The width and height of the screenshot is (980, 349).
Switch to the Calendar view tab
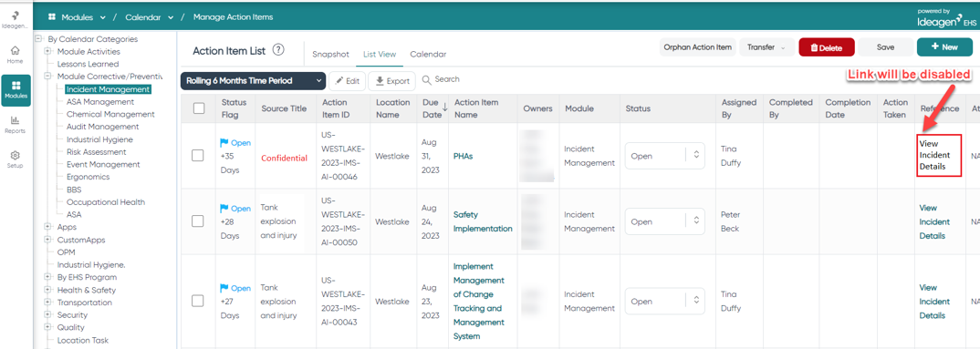pos(428,55)
